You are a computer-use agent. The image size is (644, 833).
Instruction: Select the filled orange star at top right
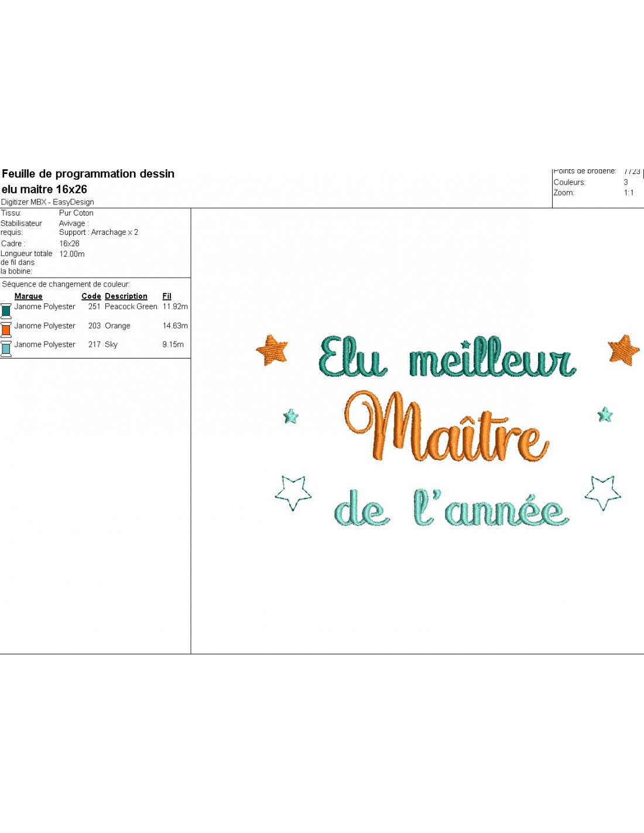[x=624, y=350]
